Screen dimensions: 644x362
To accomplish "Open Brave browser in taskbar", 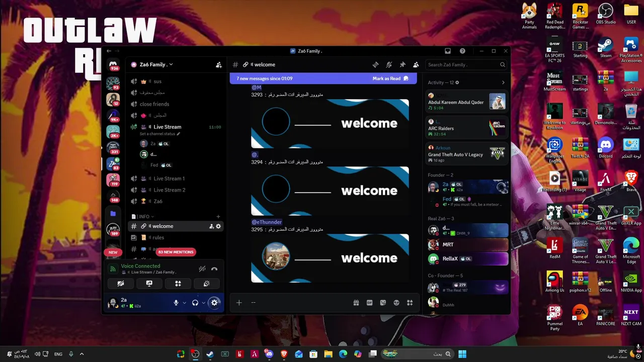I will [284, 354].
